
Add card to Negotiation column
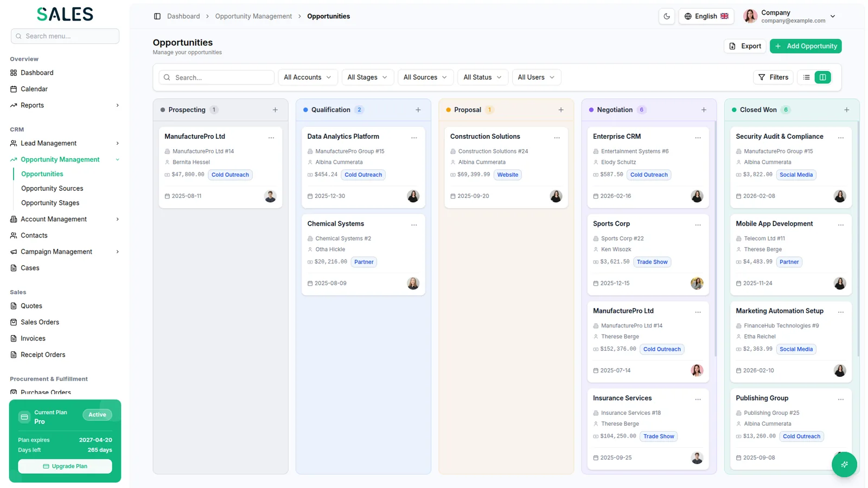coord(704,110)
